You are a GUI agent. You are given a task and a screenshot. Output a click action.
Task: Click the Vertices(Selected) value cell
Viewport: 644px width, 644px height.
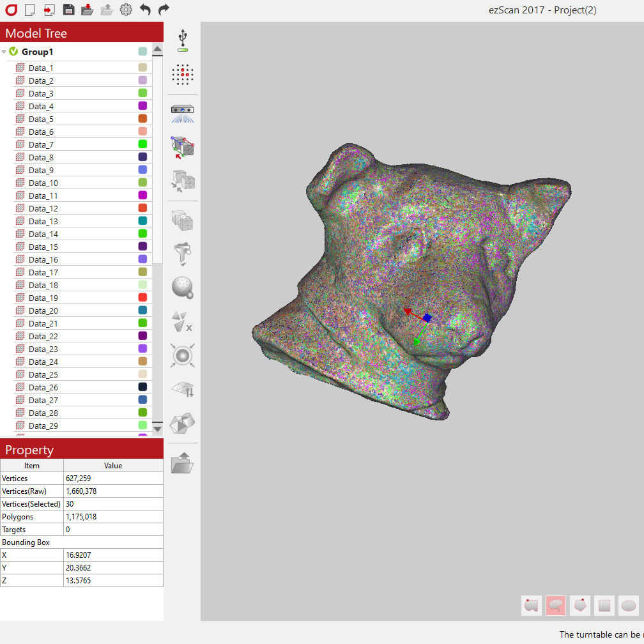tap(113, 504)
